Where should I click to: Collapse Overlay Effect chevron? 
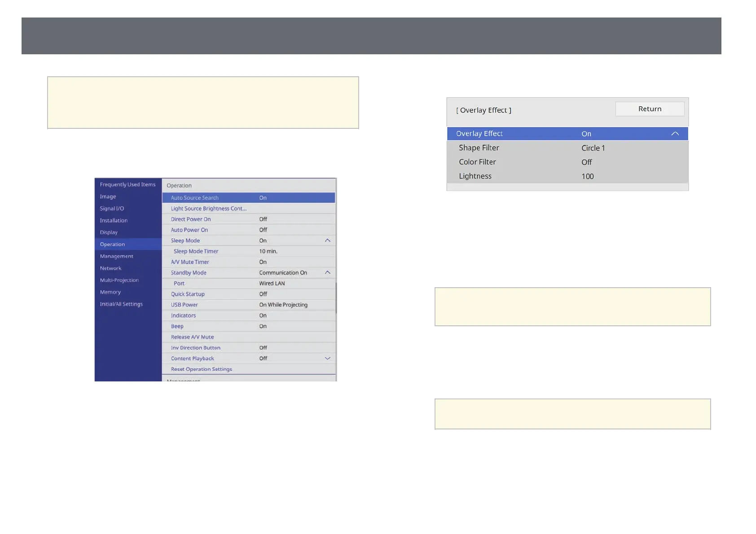tap(675, 134)
